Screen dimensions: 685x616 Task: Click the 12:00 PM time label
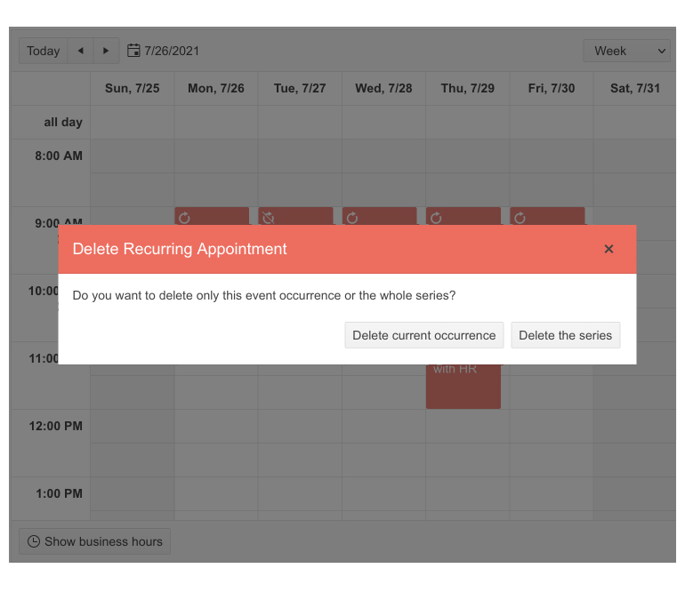55,426
